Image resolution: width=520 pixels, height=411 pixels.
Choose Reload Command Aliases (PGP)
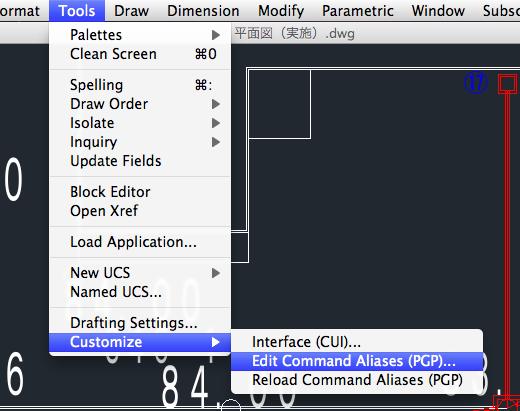click(x=357, y=380)
